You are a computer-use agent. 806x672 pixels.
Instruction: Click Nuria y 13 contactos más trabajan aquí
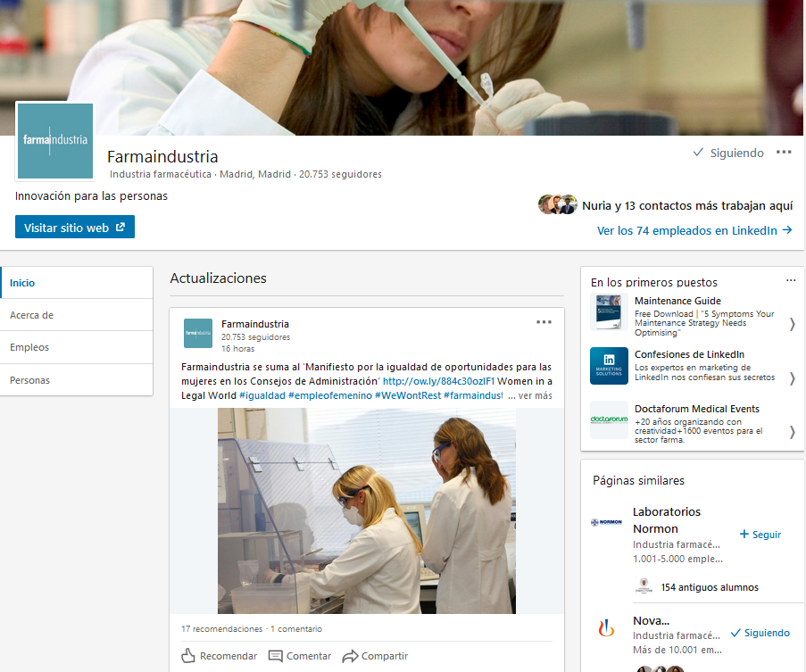point(687,205)
